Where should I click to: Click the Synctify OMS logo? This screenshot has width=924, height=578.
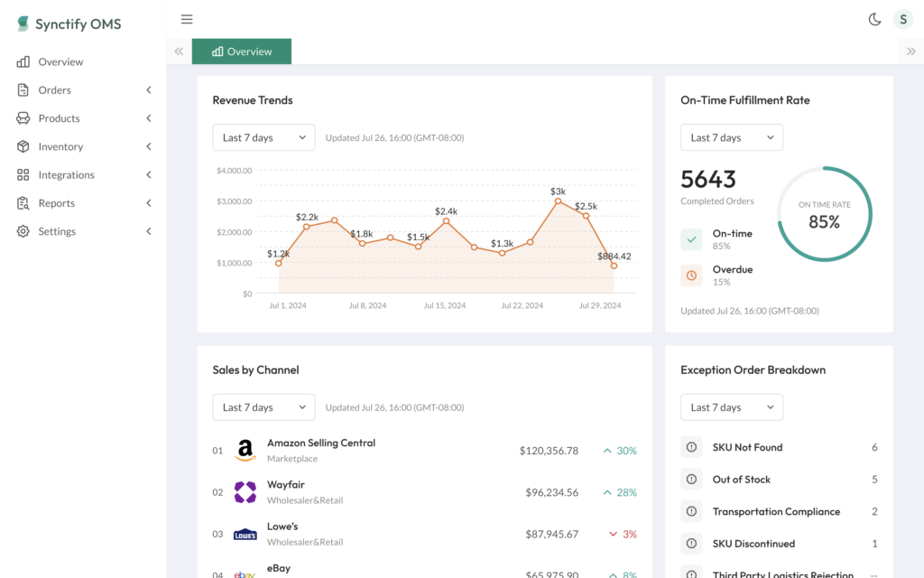click(x=69, y=23)
